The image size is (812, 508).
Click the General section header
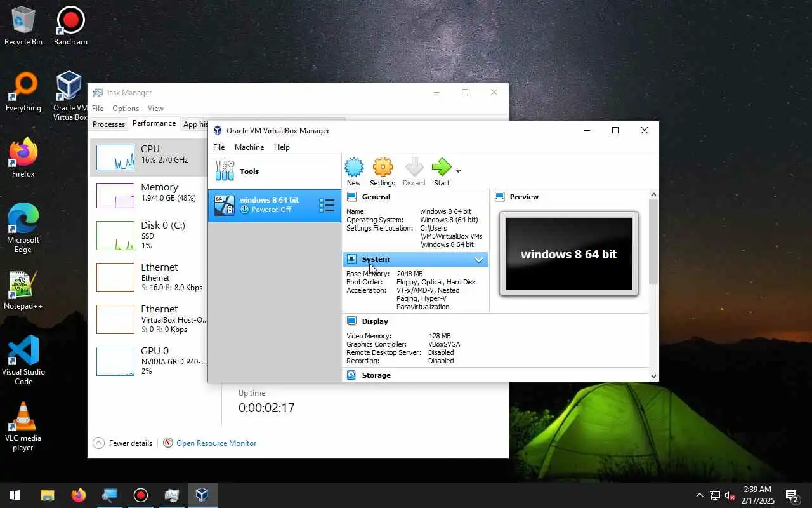[376, 197]
